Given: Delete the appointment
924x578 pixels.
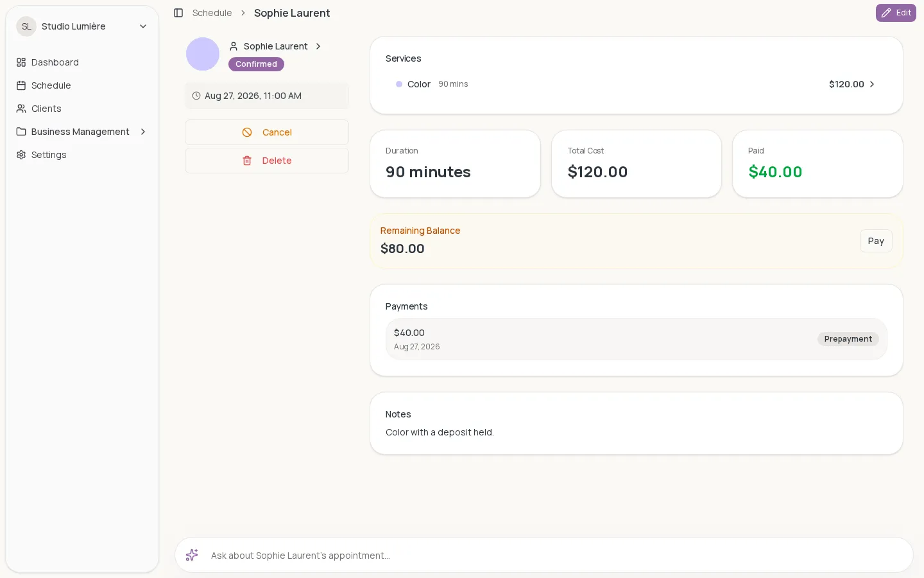Looking at the screenshot, I should click(x=267, y=161).
